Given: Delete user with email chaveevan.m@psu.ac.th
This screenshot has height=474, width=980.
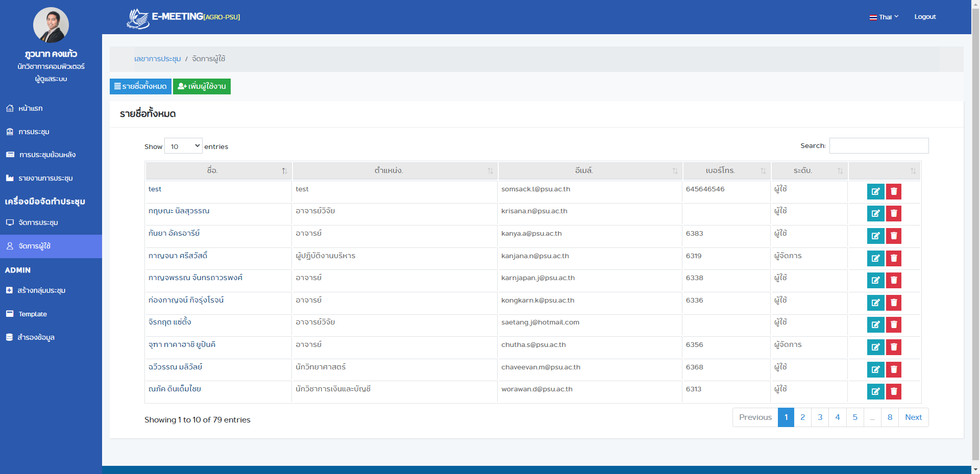Looking at the screenshot, I should tap(894, 369).
